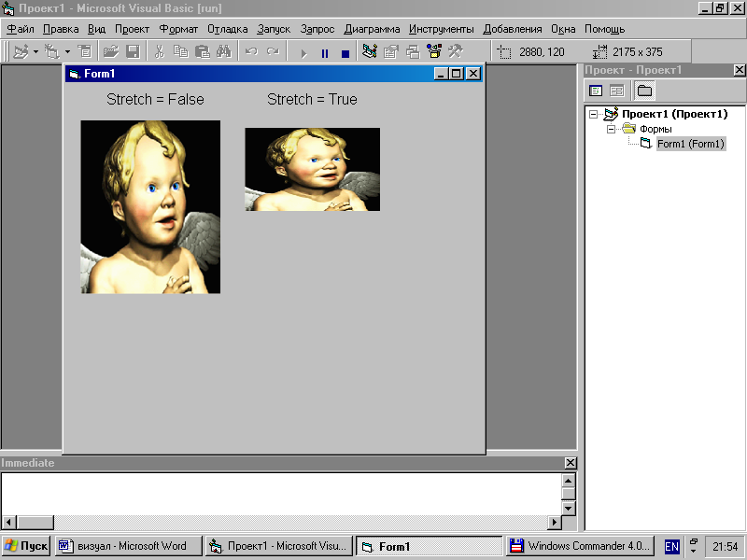This screenshot has width=747, height=560.
Task: Click the Open Project folder icon
Action: click(111, 51)
